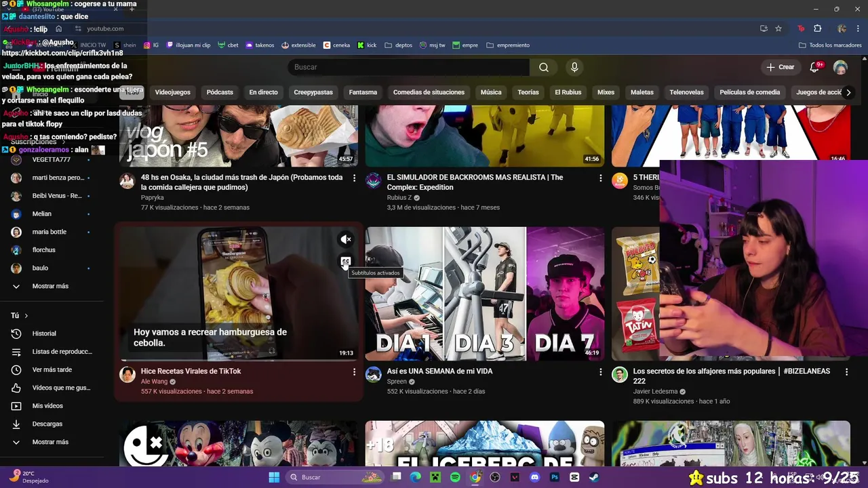Open options menu for the Osaka video
The height and width of the screenshot is (488, 868).
pyautogui.click(x=354, y=178)
